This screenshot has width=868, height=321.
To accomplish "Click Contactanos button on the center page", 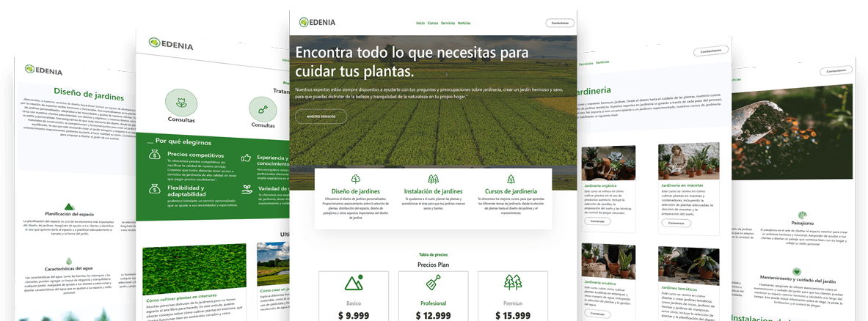I will (561, 23).
